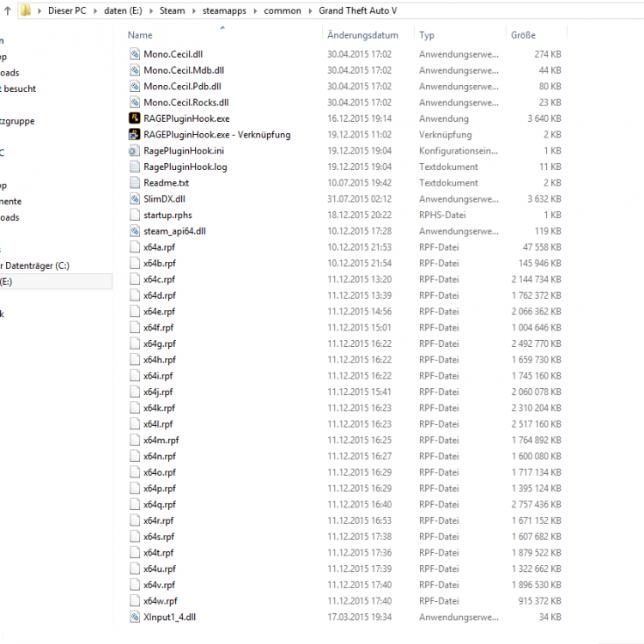Select the file name x64s.rpf

pos(159,537)
